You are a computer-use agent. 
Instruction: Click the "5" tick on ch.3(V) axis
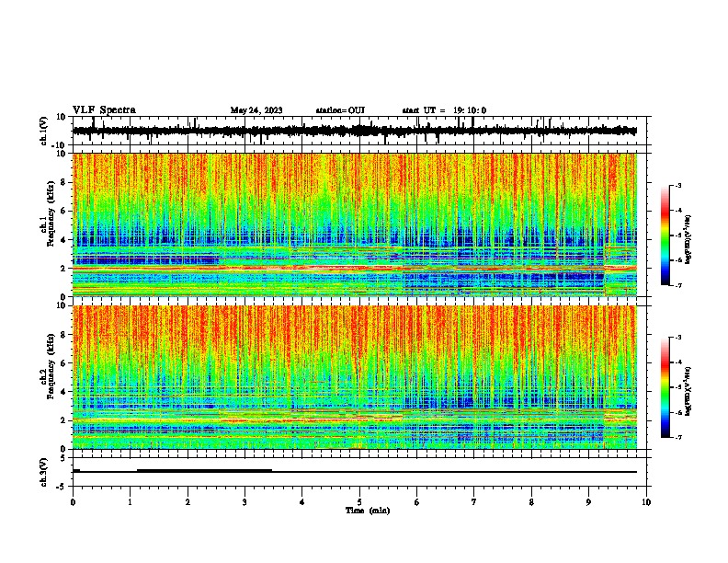63,458
